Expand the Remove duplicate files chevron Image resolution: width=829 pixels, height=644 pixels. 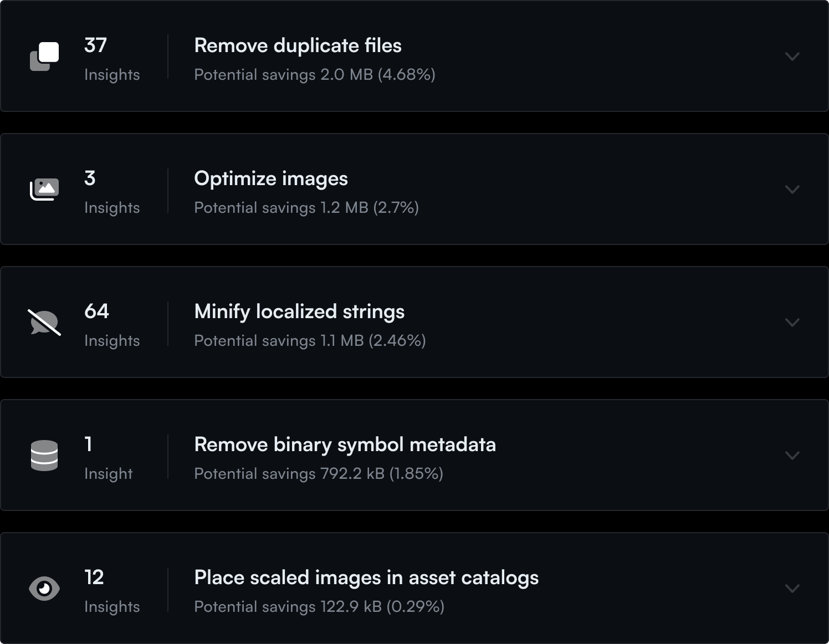pos(792,57)
